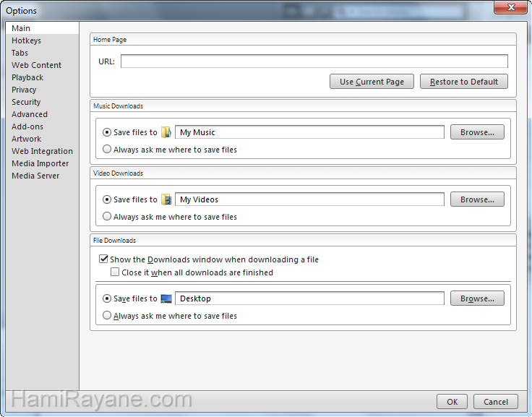Click Restore to Default button
The width and height of the screenshot is (532, 417).
pos(463,82)
